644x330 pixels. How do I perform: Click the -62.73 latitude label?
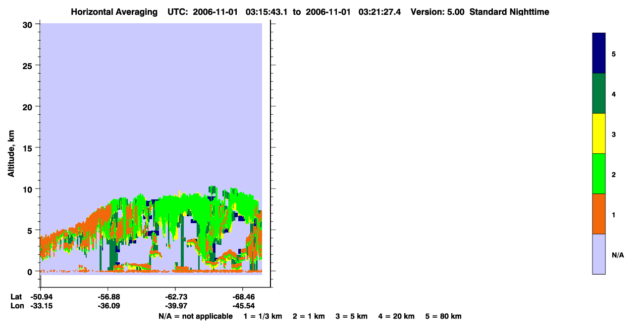[x=175, y=297]
